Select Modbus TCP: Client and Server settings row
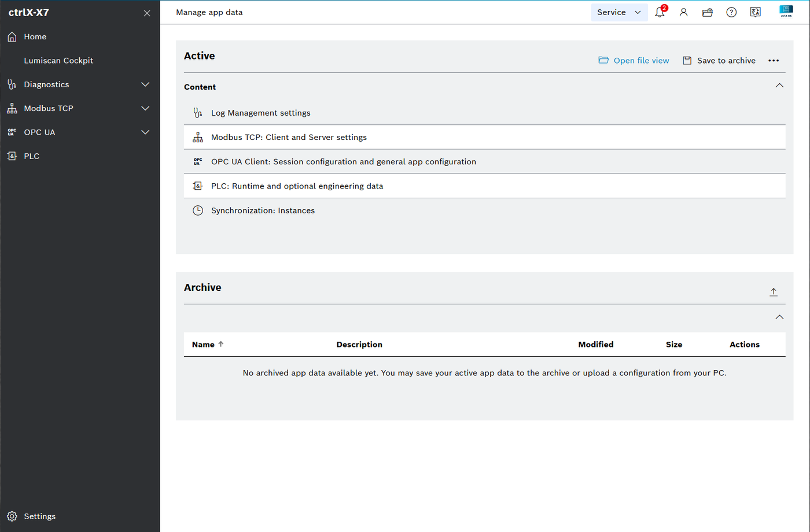The height and width of the screenshot is (532, 810). [485, 138]
